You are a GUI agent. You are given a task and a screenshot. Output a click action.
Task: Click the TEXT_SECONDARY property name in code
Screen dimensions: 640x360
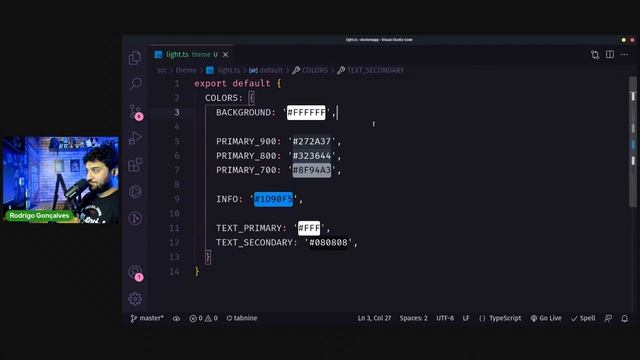pos(254,242)
